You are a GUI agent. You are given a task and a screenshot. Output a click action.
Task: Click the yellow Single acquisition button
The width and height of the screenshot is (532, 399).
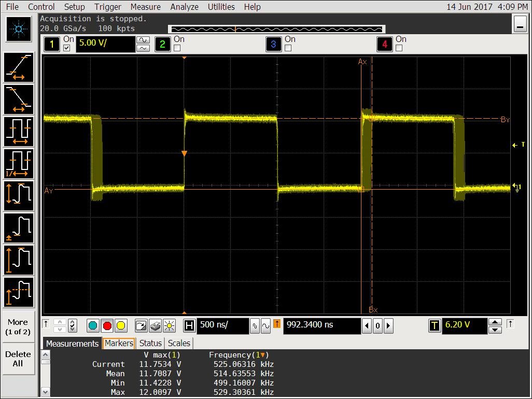pos(121,326)
